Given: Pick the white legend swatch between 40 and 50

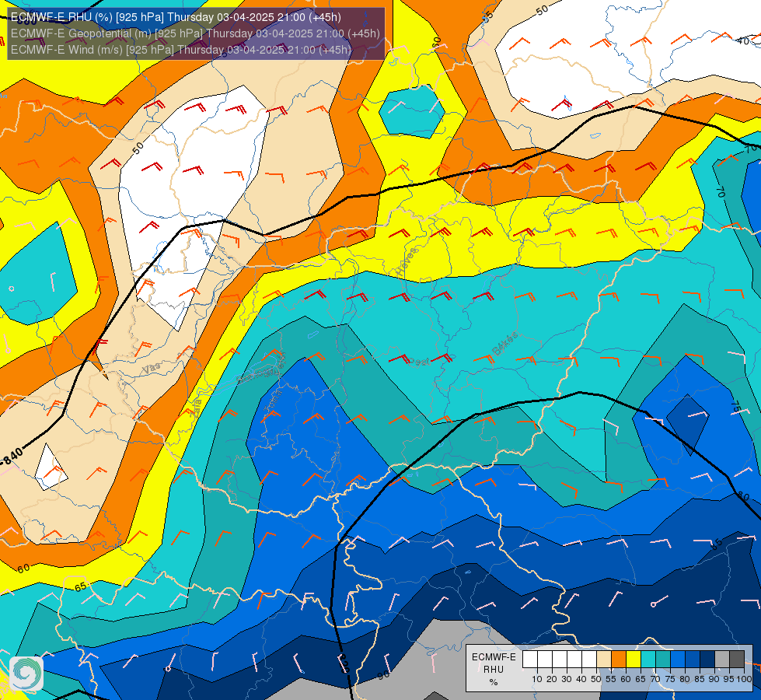Looking at the screenshot, I should click(589, 660).
